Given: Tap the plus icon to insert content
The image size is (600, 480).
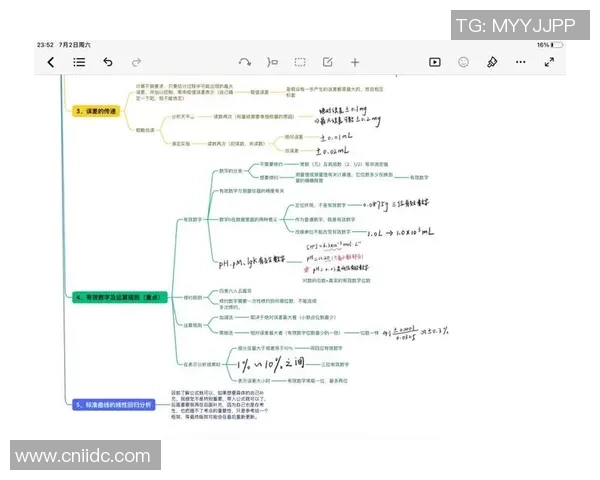Looking at the screenshot, I should click(354, 62).
